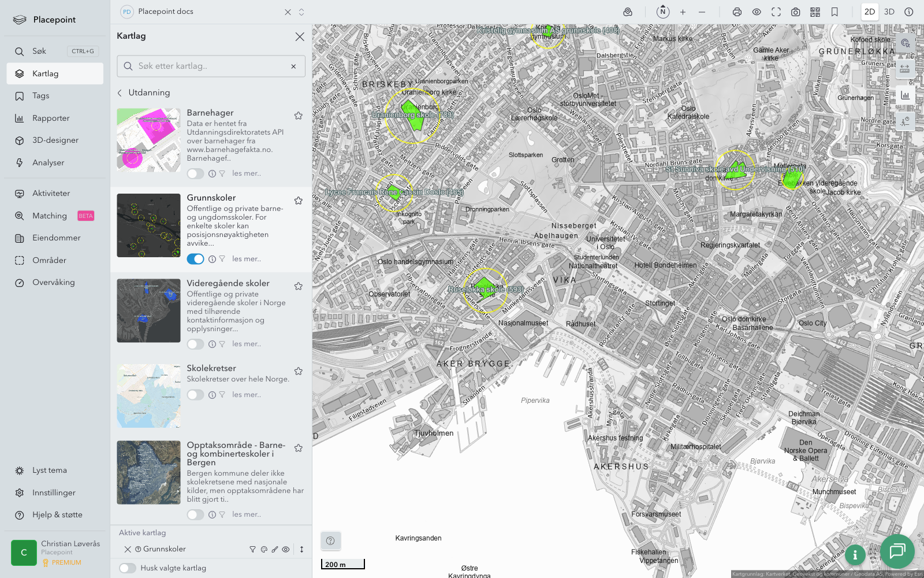Disable the Grunnskoler layer toggle
This screenshot has width=924, height=578.
coord(195,259)
